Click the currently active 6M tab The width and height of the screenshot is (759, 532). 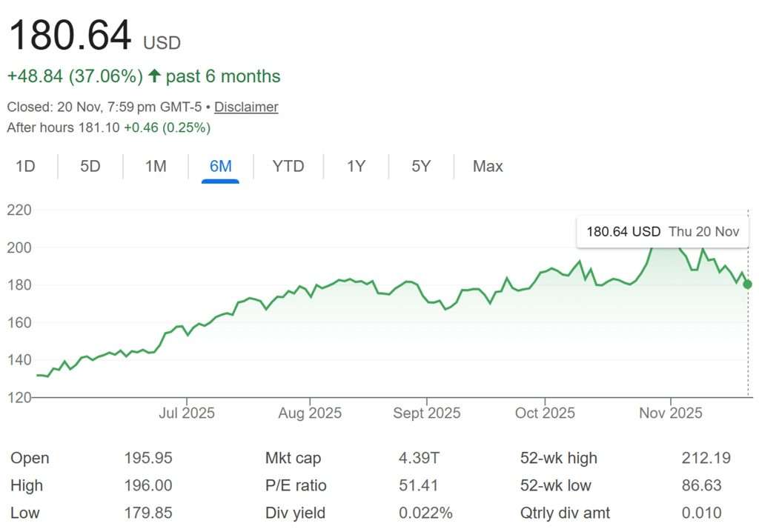click(x=219, y=166)
